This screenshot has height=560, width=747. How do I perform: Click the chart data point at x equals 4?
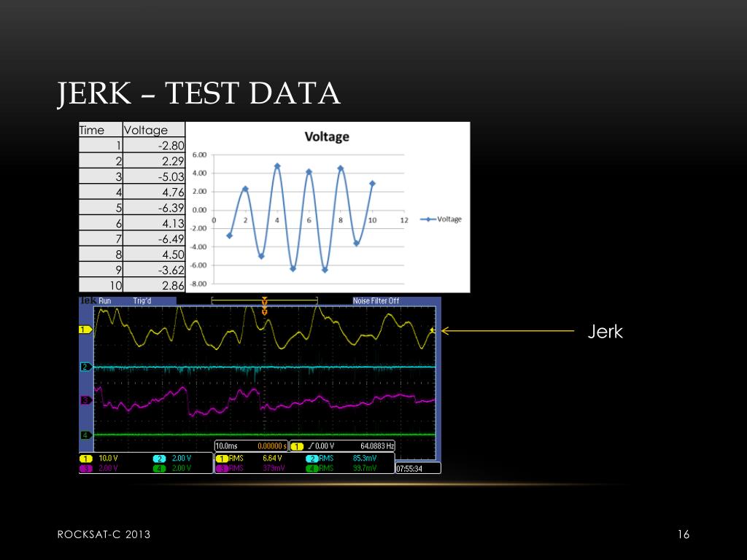[277, 166]
